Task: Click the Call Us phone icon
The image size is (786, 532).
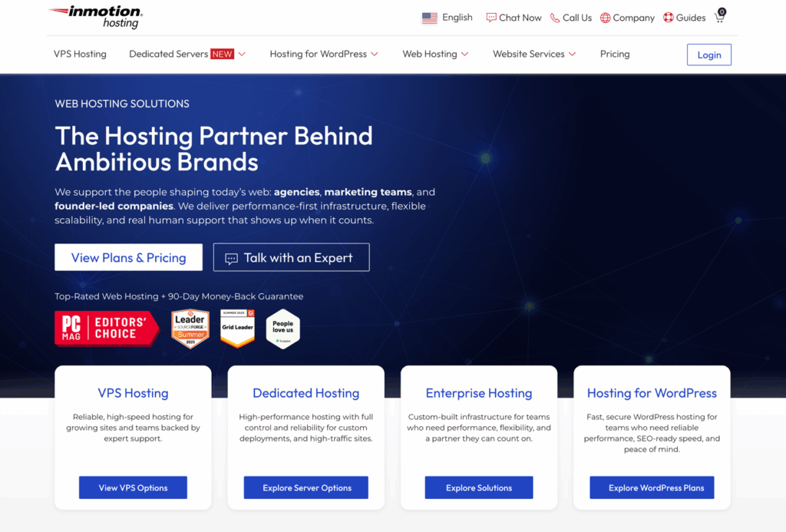Action: (555, 18)
